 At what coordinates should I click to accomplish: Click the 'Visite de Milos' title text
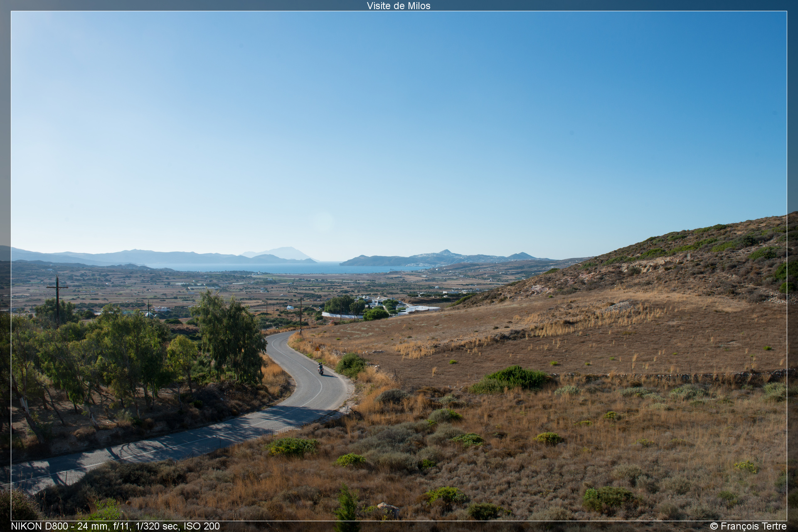(x=399, y=6)
